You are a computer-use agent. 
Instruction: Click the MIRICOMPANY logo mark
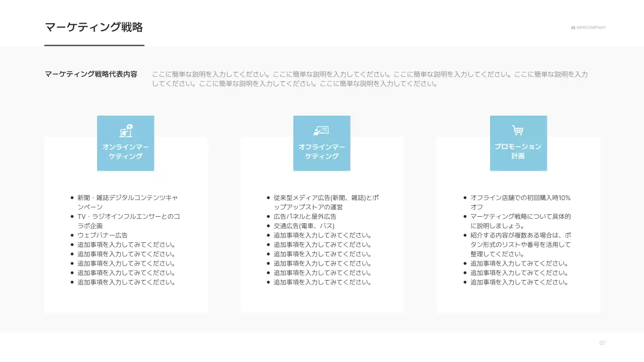(573, 28)
